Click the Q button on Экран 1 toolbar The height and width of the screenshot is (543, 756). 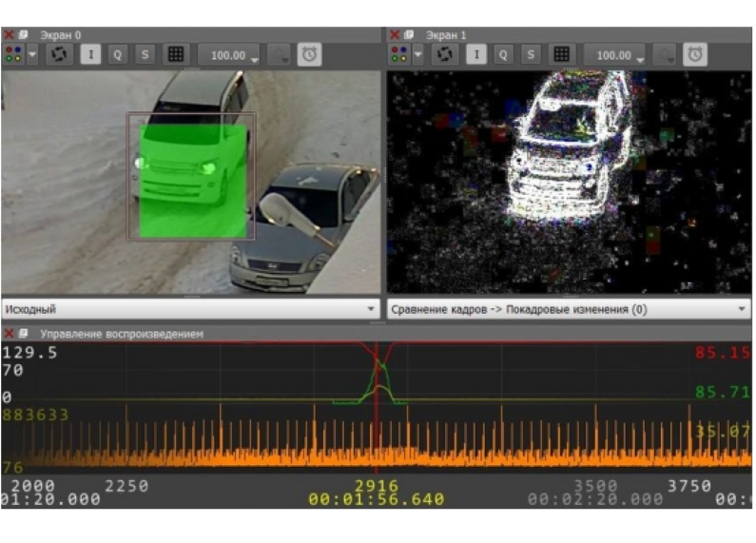point(503,54)
